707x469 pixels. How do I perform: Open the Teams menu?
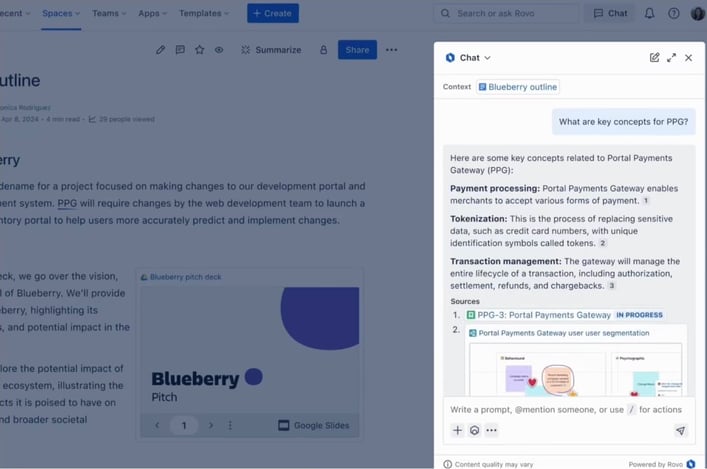tap(109, 14)
